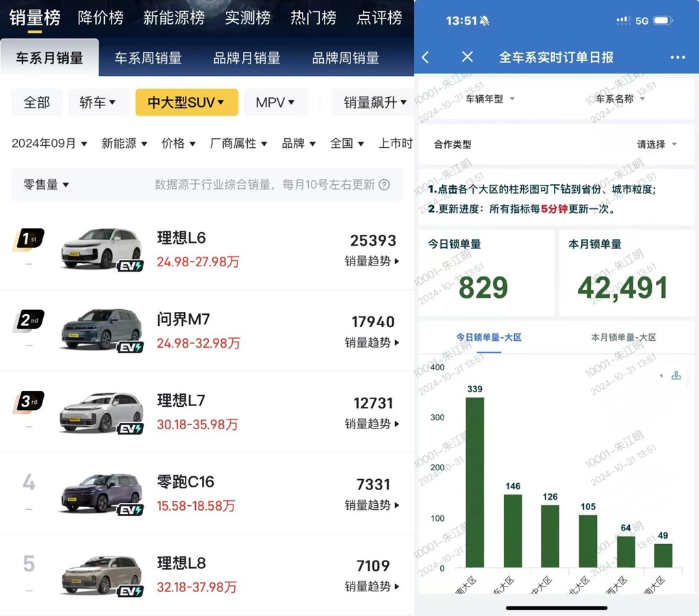
Task: Select the 车系月销量 sub-tab
Action: [49, 58]
